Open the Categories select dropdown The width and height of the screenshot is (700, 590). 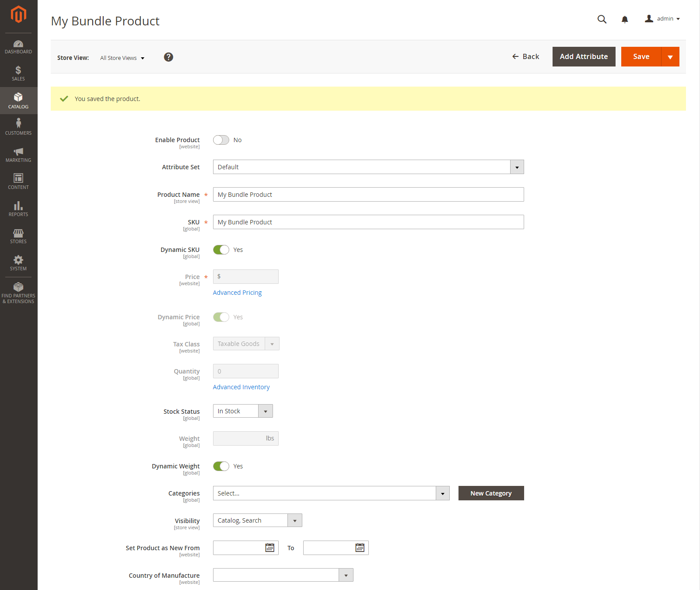331,493
